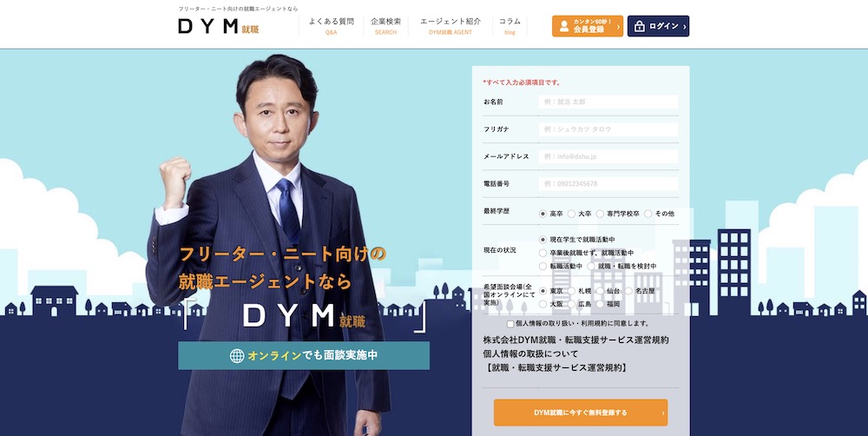The height and width of the screenshot is (436, 868).
Task: Click the オンラインでも面談実施中 banner
Action: [304, 356]
